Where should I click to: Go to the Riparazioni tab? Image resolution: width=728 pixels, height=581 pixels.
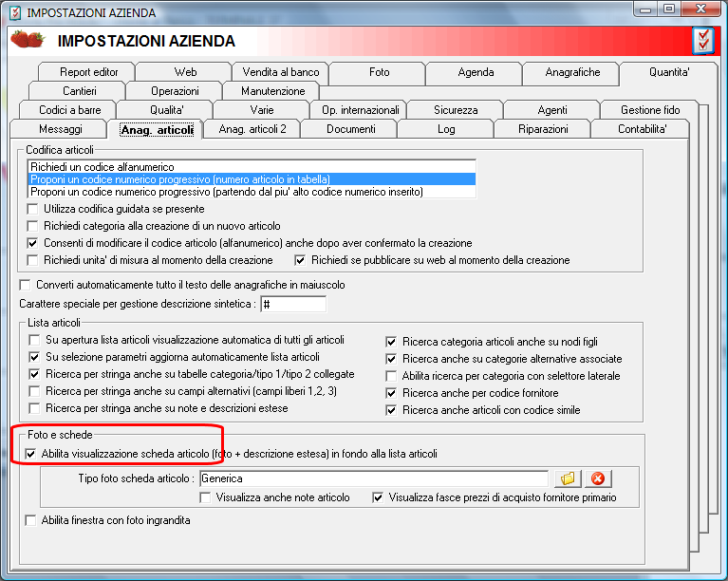coord(543,129)
